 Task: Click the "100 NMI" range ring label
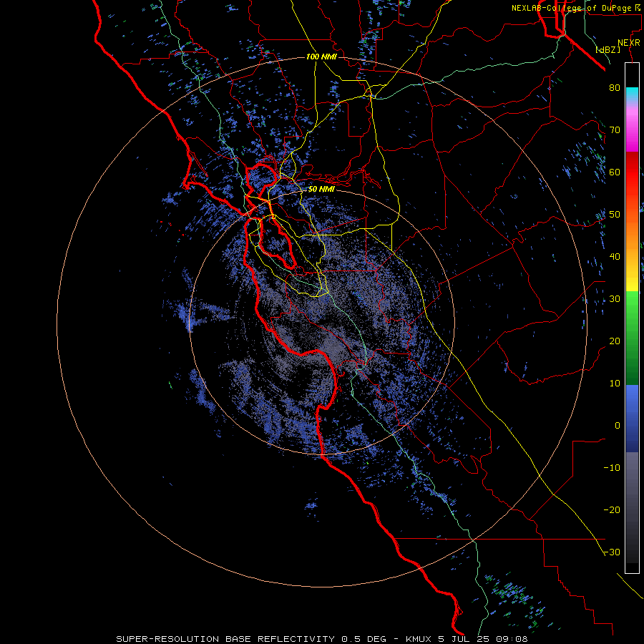coord(321,57)
